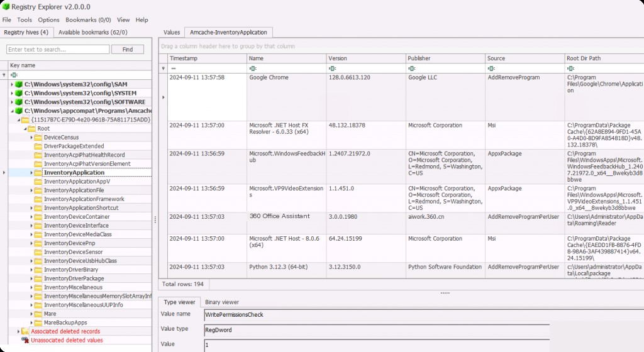Viewport: 644px width, 352px height.
Task: Click the Amcache hive green cube icon
Action: pyautogui.click(x=18, y=111)
